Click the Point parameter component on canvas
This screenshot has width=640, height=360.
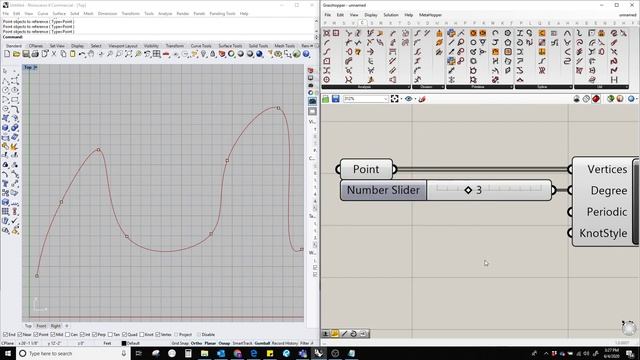point(366,169)
